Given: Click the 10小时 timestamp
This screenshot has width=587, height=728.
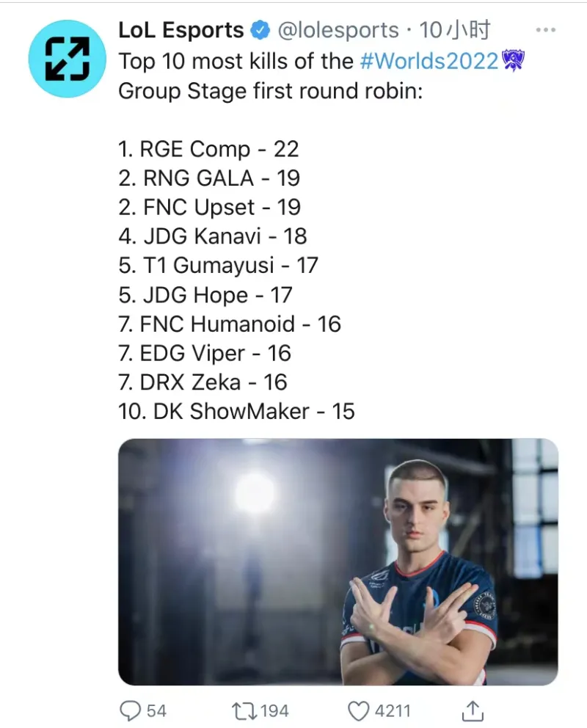Looking at the screenshot, I should [454, 31].
